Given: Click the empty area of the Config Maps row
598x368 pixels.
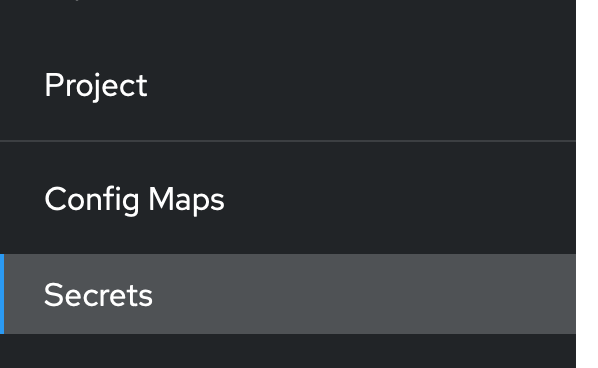Looking at the screenshot, I should 400,199.
